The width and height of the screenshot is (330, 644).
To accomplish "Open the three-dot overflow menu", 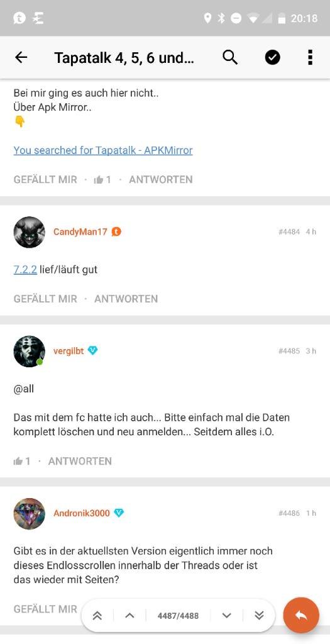I will click(x=311, y=57).
